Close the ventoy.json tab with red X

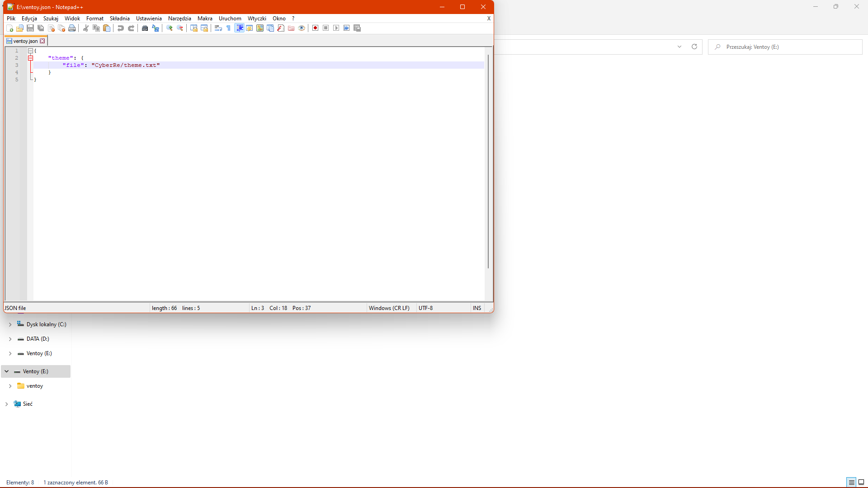[x=42, y=41]
